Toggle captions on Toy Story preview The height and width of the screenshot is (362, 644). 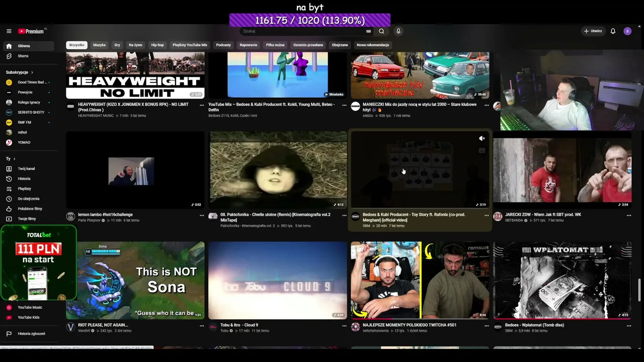tap(481, 150)
